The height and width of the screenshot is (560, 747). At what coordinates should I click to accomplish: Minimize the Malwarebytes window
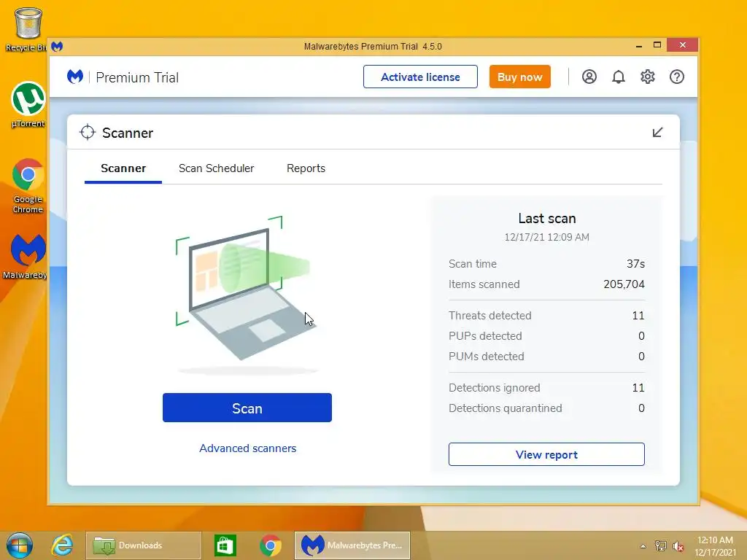pyautogui.click(x=639, y=46)
